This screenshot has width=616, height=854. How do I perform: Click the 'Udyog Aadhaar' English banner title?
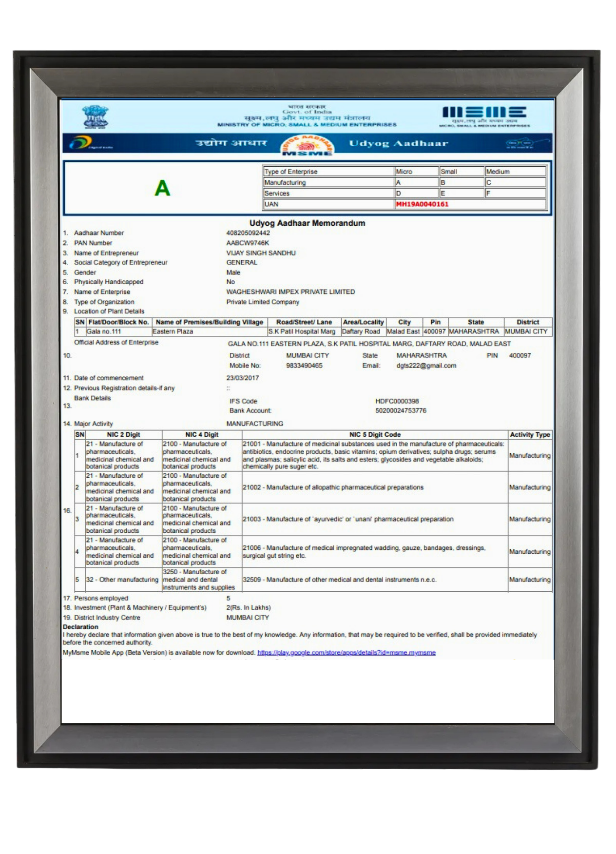tap(399, 144)
